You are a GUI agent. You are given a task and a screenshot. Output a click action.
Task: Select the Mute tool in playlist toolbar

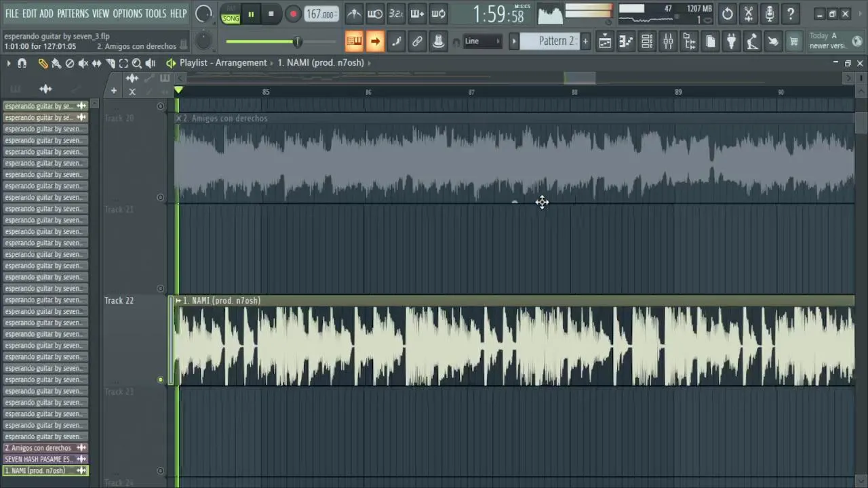[83, 63]
